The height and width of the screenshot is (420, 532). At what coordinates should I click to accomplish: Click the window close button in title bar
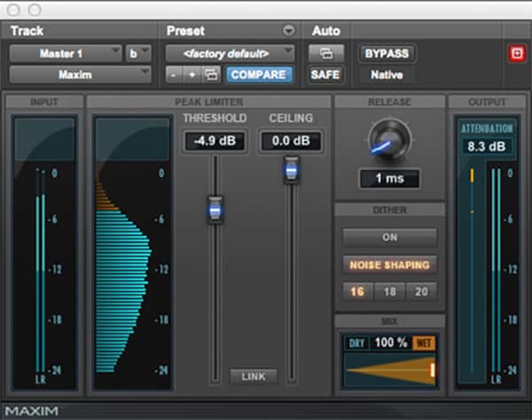13,10
